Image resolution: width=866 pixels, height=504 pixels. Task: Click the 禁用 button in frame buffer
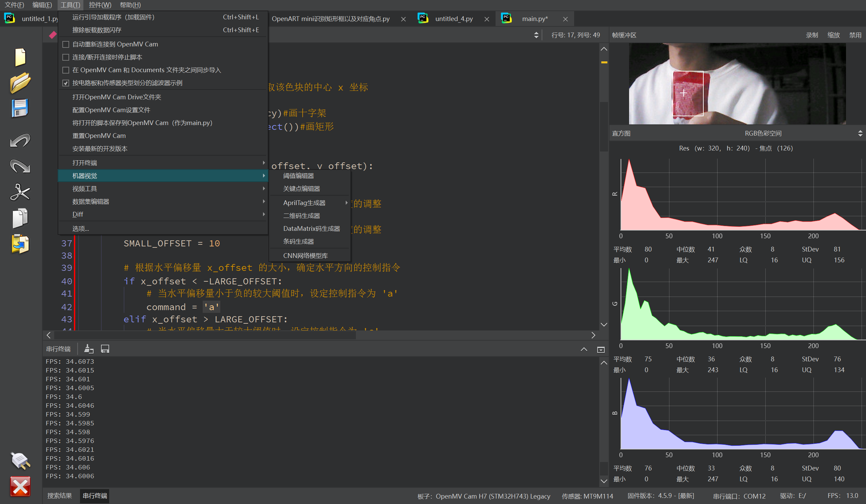855,35
